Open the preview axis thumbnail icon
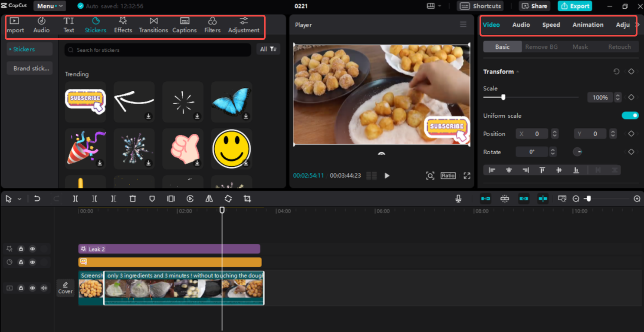 pyautogui.click(x=562, y=199)
